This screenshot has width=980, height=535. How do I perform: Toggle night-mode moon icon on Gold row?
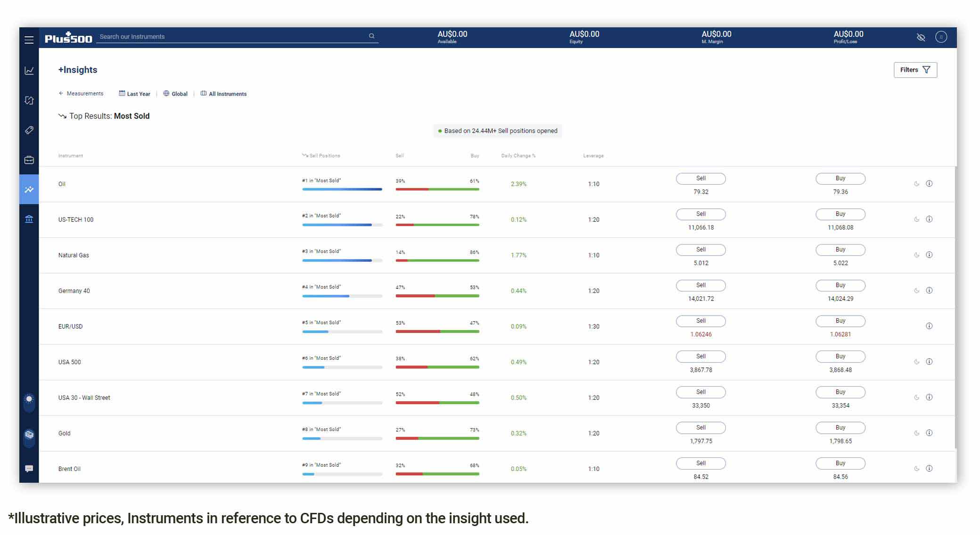[x=916, y=432]
